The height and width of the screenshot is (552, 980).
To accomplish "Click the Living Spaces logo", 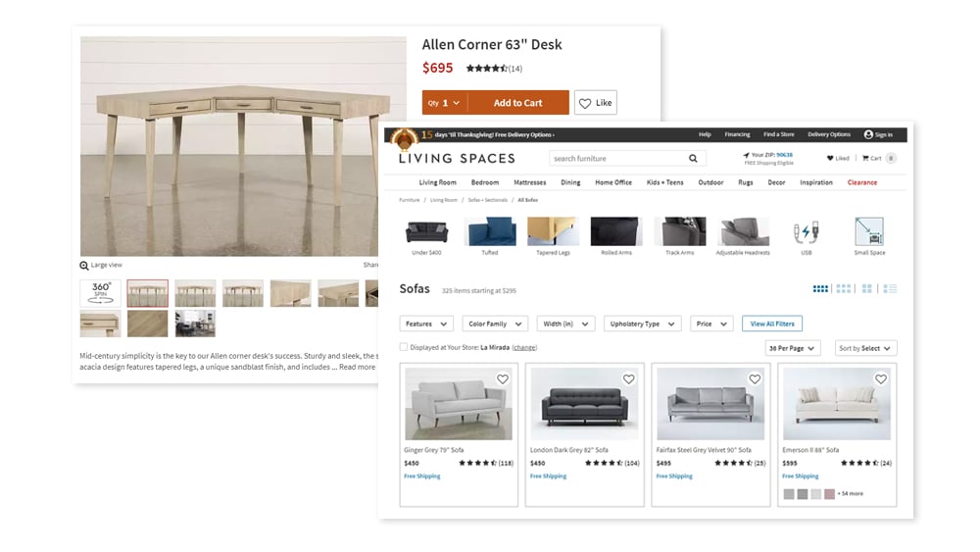I will tap(457, 158).
